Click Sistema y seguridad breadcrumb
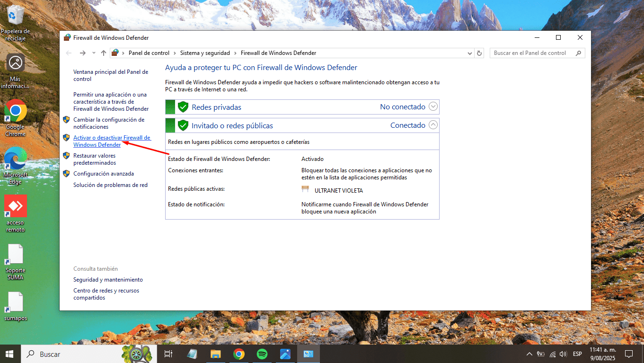This screenshot has height=363, width=644. point(205,53)
